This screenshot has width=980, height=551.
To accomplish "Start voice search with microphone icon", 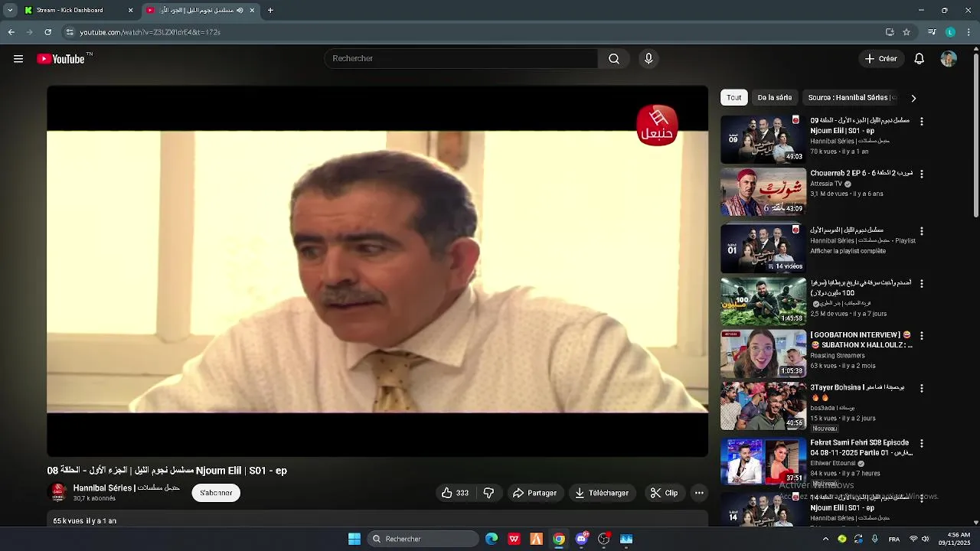I will pos(648,59).
